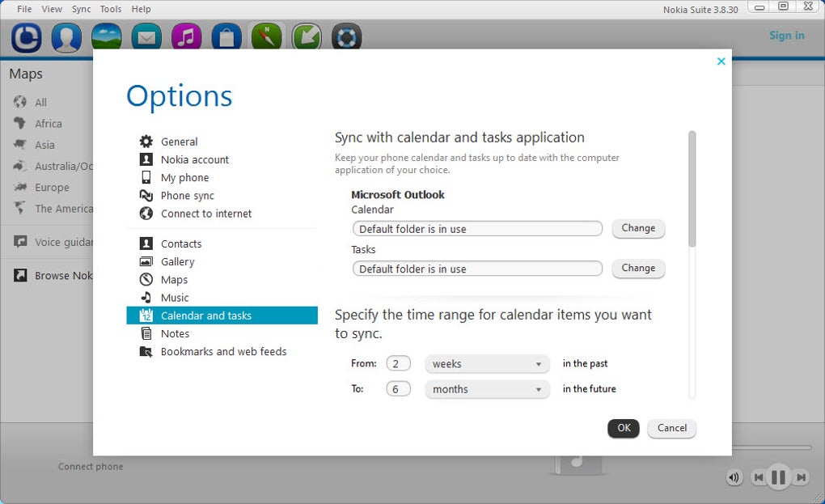
Task: Open the Sync menu
Action: click(81, 9)
